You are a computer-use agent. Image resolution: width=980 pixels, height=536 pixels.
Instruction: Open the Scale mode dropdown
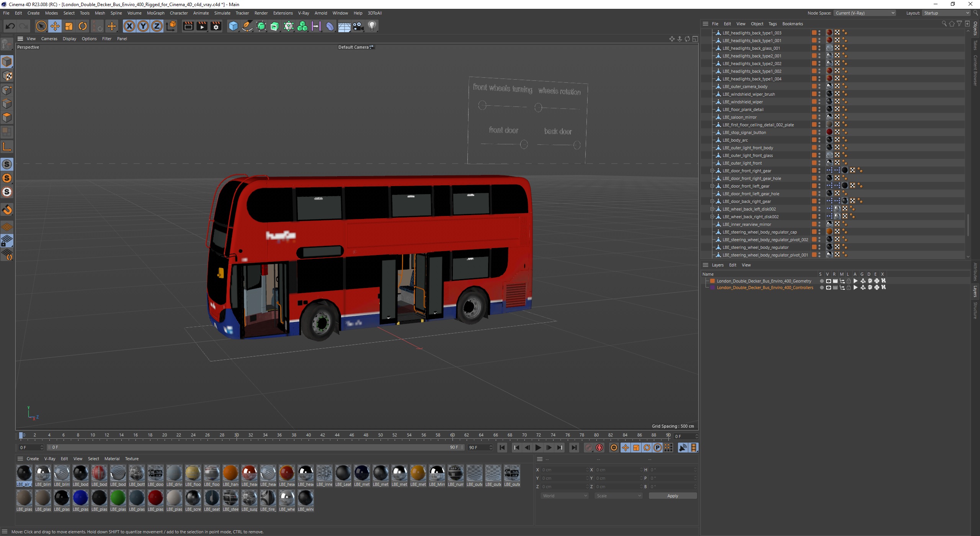pyautogui.click(x=618, y=496)
